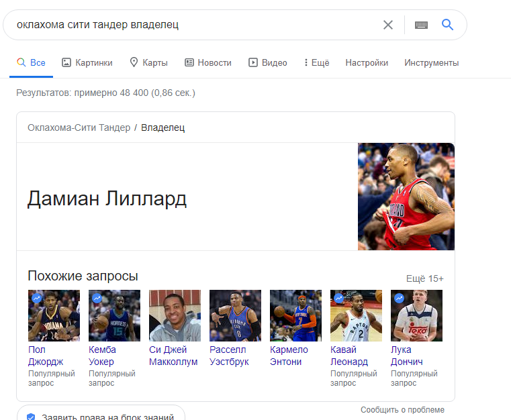Viewport: 511px width, 420px height.
Task: Click the trending badge on Кавай Леонард photo
Action: pyautogui.click(x=339, y=298)
